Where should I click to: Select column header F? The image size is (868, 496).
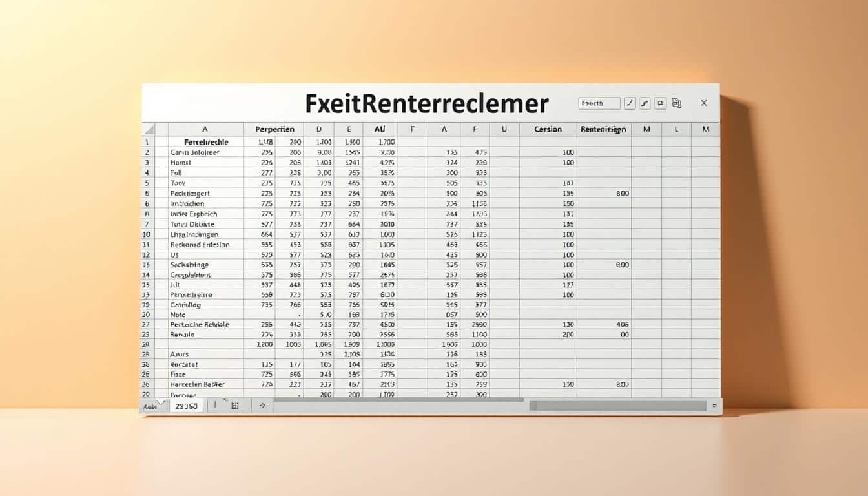(475, 129)
